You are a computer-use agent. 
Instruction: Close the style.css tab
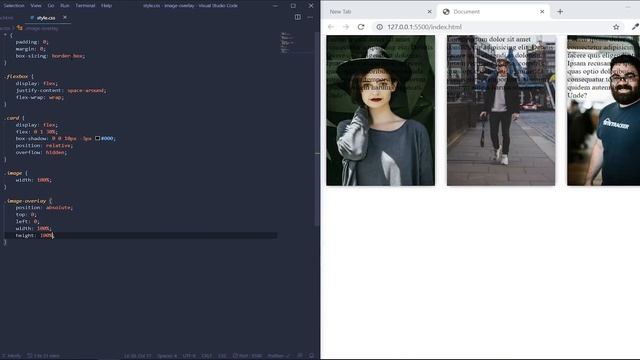pyautogui.click(x=64, y=18)
